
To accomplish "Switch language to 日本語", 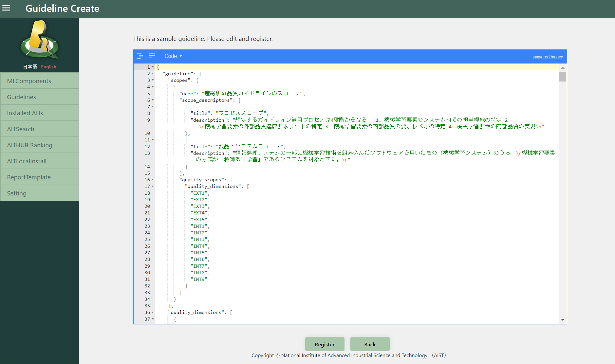I will [30, 67].
